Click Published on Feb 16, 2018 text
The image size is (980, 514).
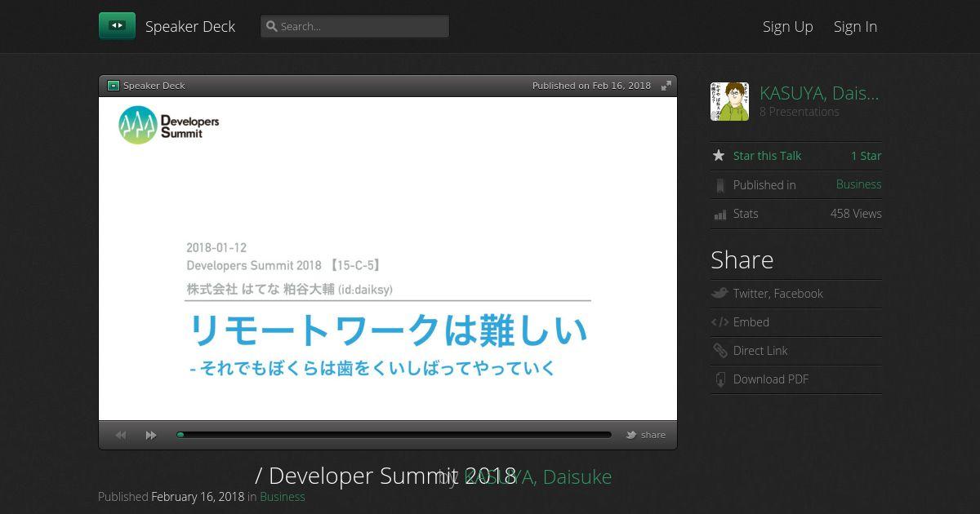591,86
